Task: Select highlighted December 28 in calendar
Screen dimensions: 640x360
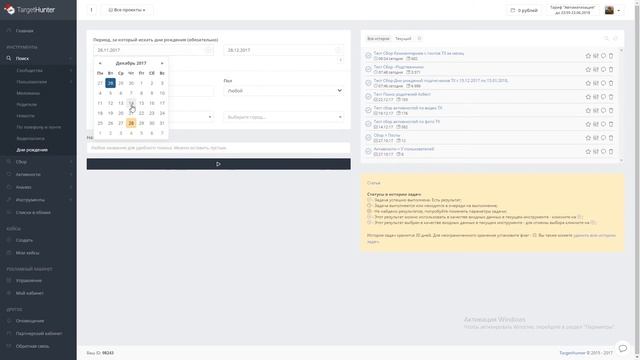Action: click(x=131, y=123)
